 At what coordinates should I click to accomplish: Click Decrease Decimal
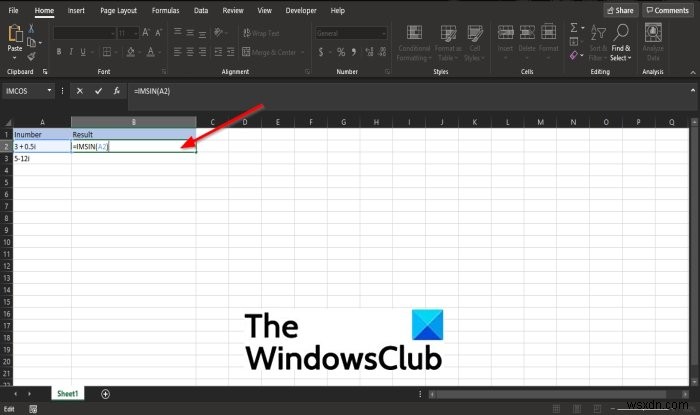[x=382, y=52]
